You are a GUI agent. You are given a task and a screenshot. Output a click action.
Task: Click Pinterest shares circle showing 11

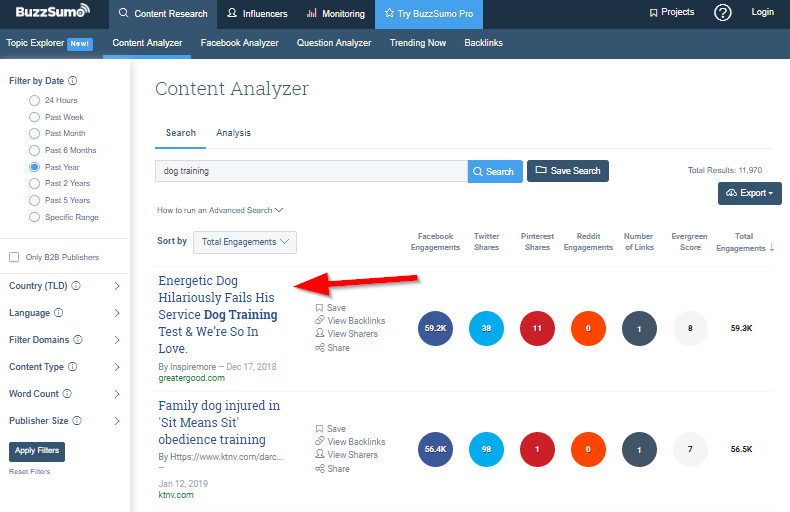[537, 329]
